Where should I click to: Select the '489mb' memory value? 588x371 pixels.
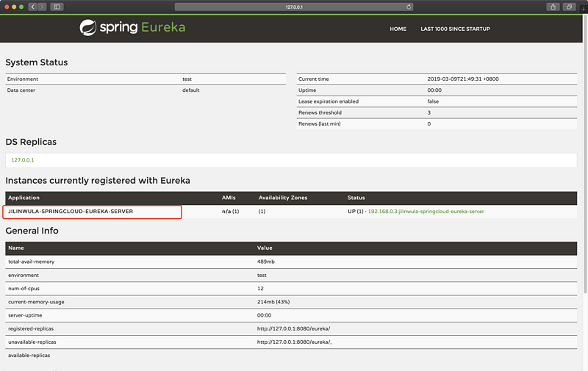click(x=266, y=262)
